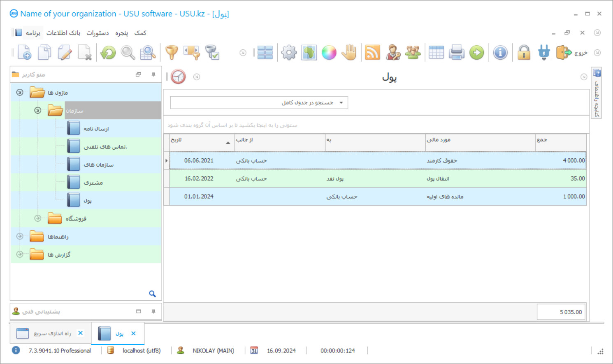
Task: Delete the record via the document-with-cross icon
Action: pos(85,52)
